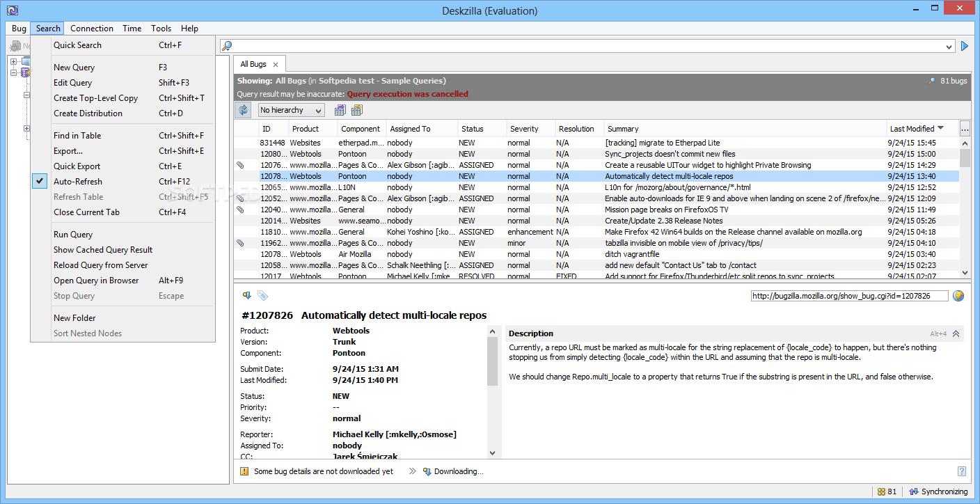Click the bug table vertical scrollbar thumb

[965, 158]
